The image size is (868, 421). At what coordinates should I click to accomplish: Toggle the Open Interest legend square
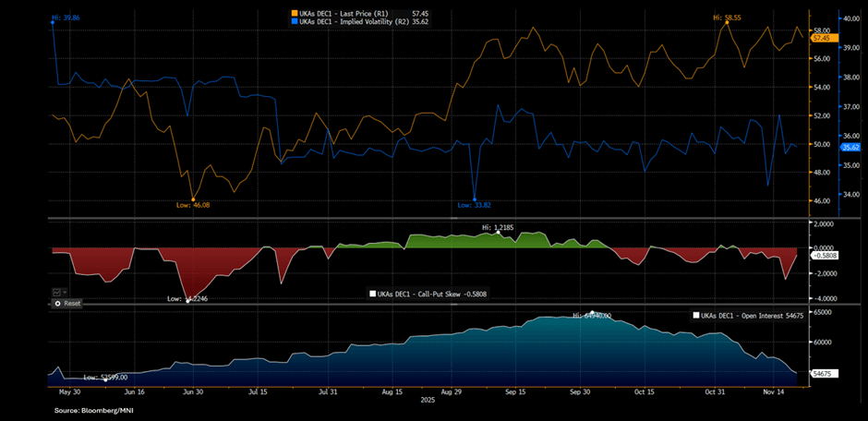coord(695,316)
